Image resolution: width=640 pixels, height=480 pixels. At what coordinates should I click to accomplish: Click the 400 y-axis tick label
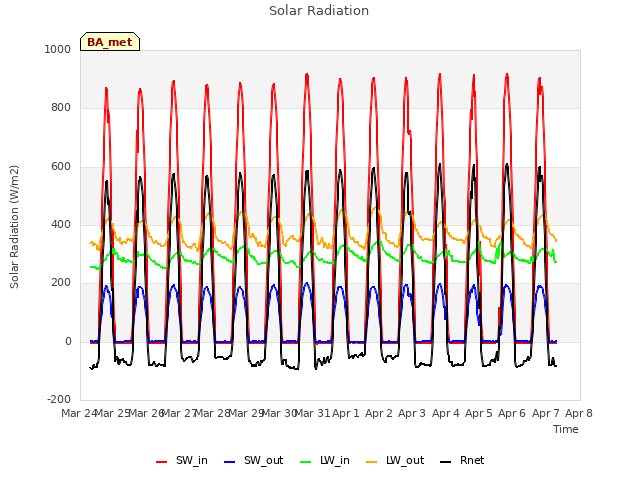[x=61, y=224]
